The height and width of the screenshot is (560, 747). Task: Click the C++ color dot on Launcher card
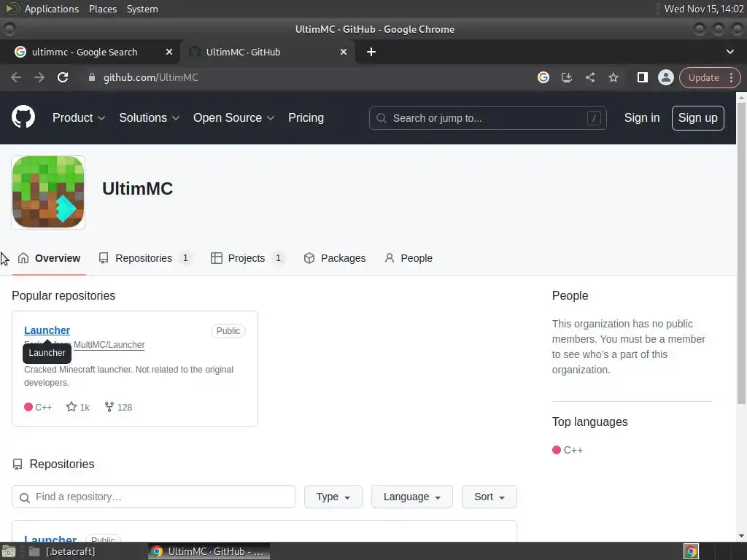(28, 407)
